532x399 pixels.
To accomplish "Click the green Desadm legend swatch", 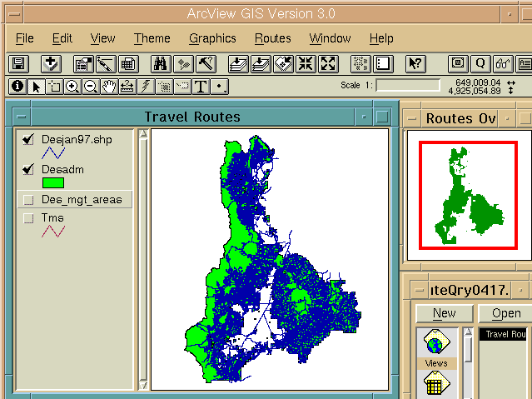I will click(x=53, y=183).
